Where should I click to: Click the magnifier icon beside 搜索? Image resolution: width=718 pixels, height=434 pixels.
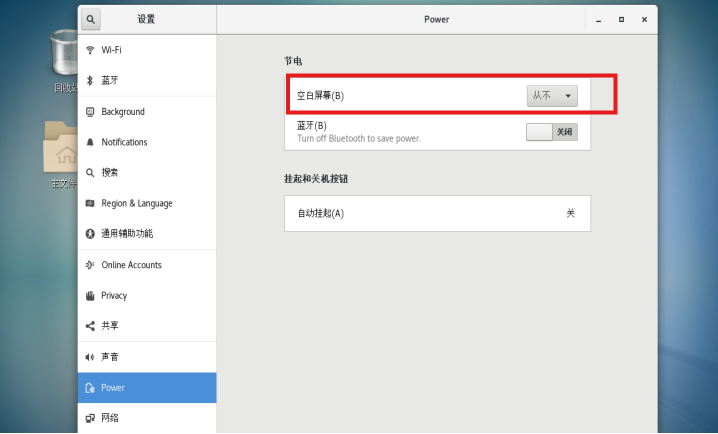point(90,173)
